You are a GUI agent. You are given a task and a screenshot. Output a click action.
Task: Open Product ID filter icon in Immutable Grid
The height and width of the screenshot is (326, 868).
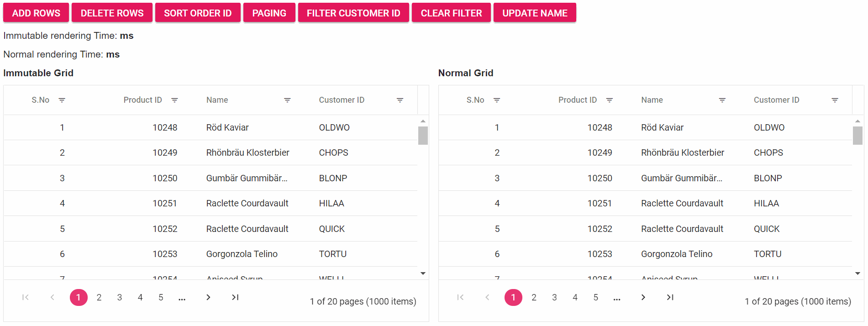(x=174, y=100)
